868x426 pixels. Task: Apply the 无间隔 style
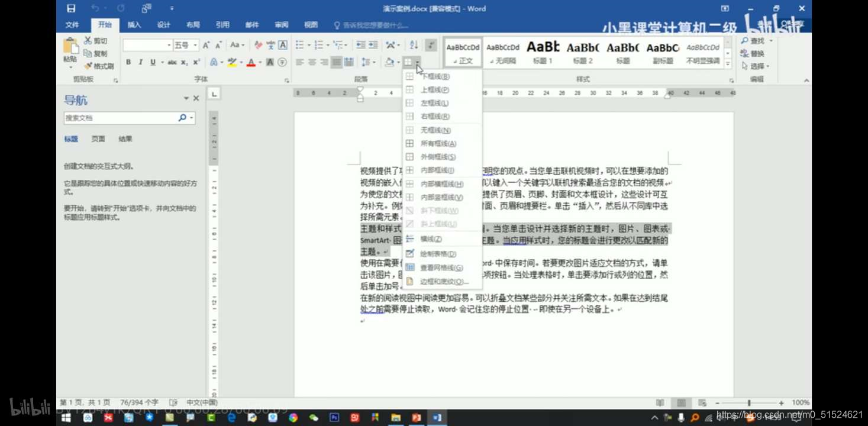(503, 52)
